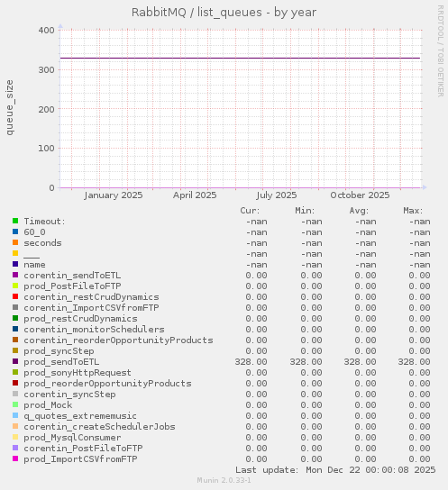Click the prod_ImportCSVfromFTP legend label
448x490 pixels.
(80, 459)
